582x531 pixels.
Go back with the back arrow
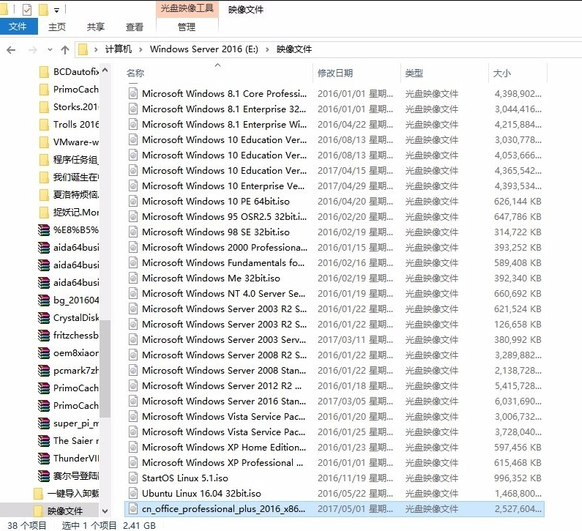click(x=11, y=50)
